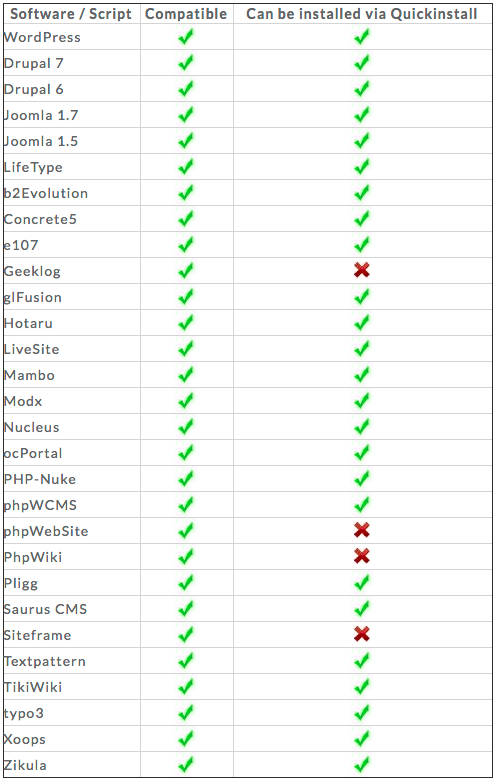Click the red X in PhpWiki row
This screenshot has height=781, width=496.
[x=362, y=556]
